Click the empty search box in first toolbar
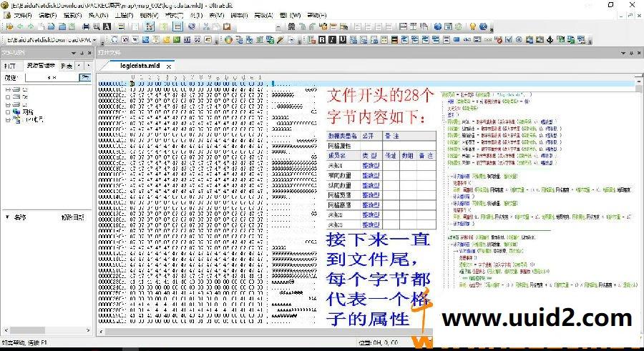Image resolution: width=644 pixels, height=351 pixels. click(255, 26)
